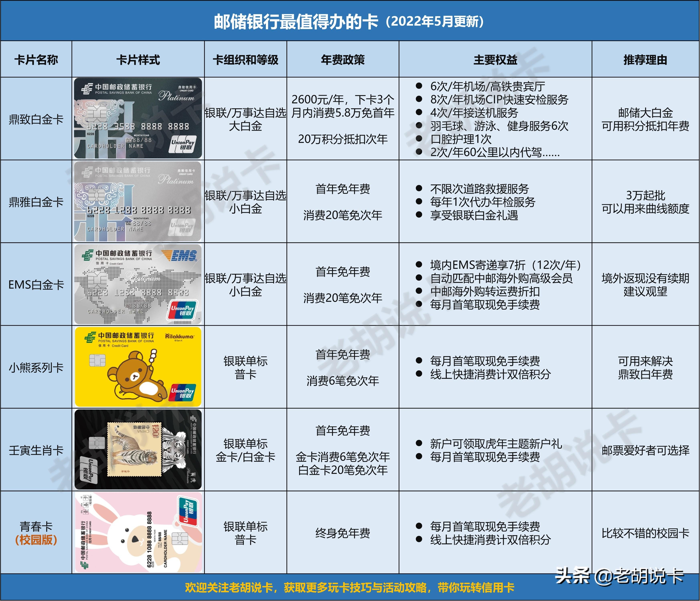Image resolution: width=700 pixels, height=601 pixels.
Task: Click 8次/年机场CIP快速安检服务 benefit
Action: (499, 99)
